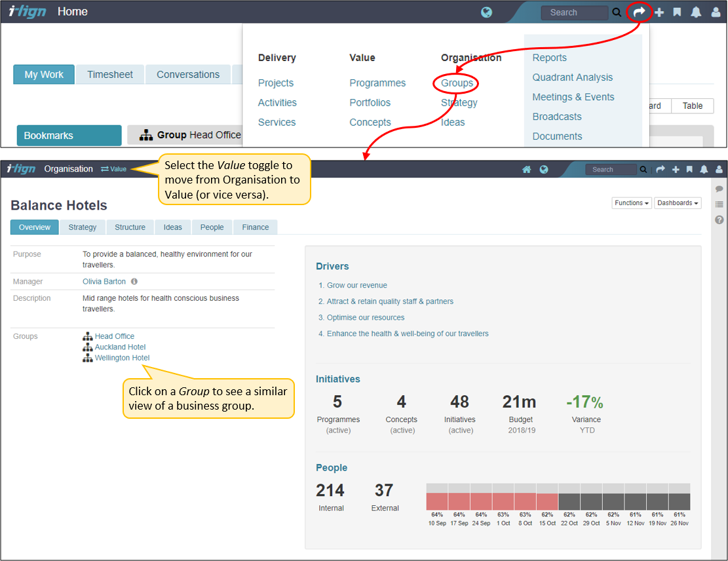Open the Auckland Hotel group link
Viewport: 728px width, 561px height.
click(121, 347)
